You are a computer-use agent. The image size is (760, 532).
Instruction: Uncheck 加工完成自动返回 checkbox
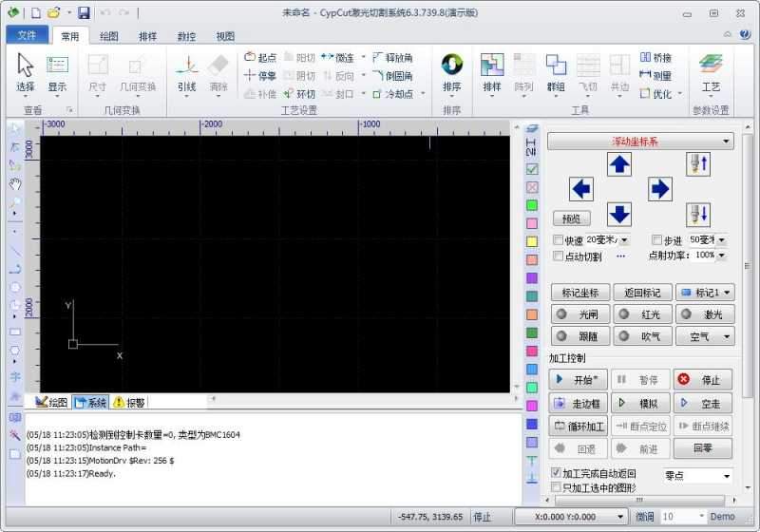pos(556,472)
